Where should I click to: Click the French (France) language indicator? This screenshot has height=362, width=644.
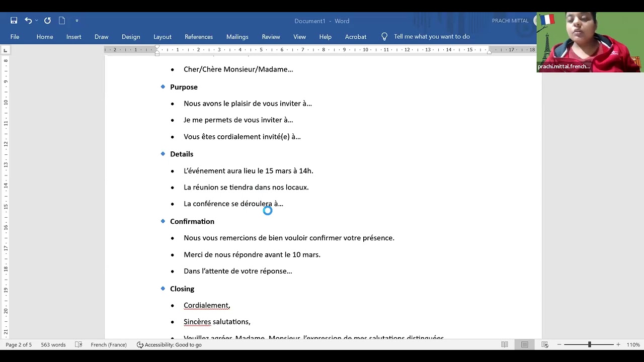coord(109,345)
